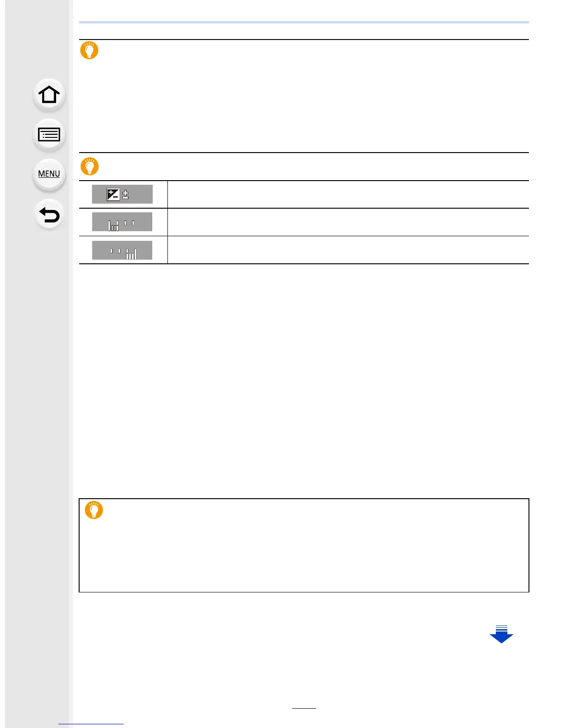Screen dimensions: 563x728
Task: Click the lightbulb icon above the icon table
Action: click(x=90, y=166)
